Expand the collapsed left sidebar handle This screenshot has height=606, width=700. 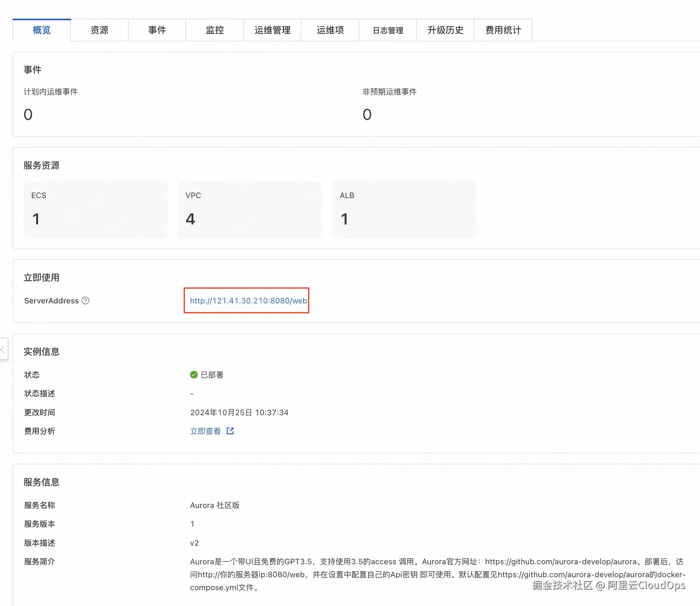(3, 349)
